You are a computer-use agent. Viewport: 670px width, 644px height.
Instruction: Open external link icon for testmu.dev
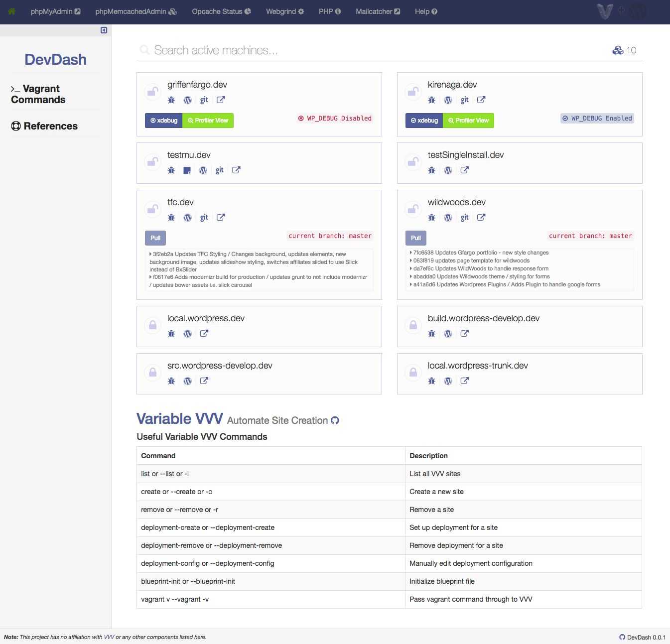pyautogui.click(x=236, y=170)
